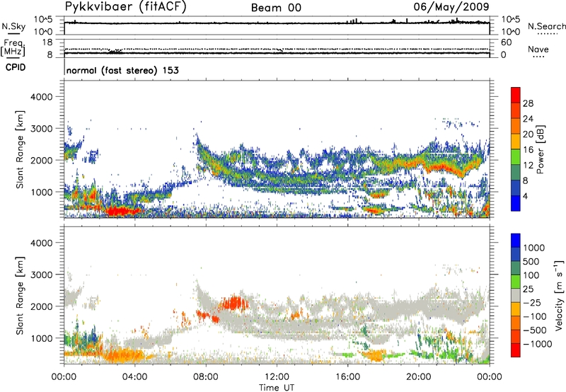Click the "3000" tick of the velocity panel

41,275
